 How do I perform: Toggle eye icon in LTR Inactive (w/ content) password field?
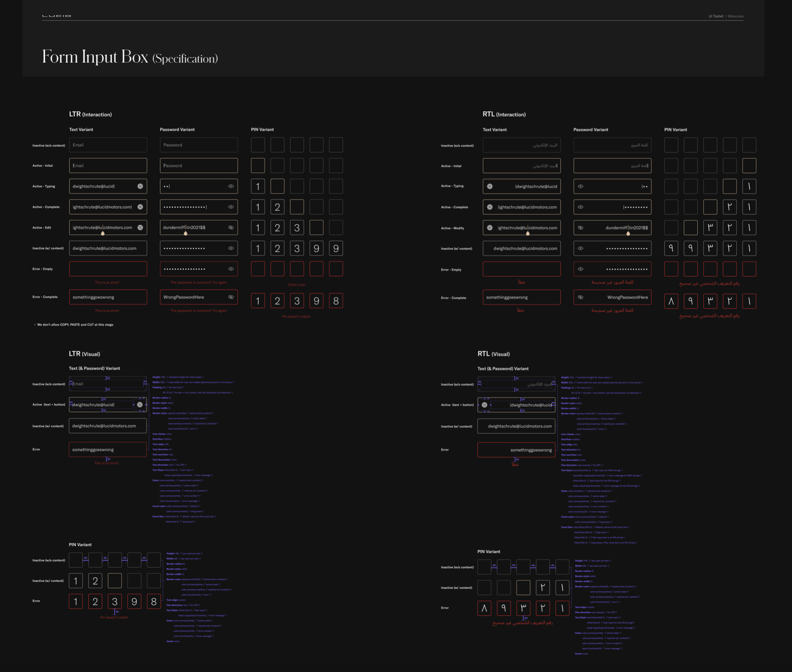[231, 248]
